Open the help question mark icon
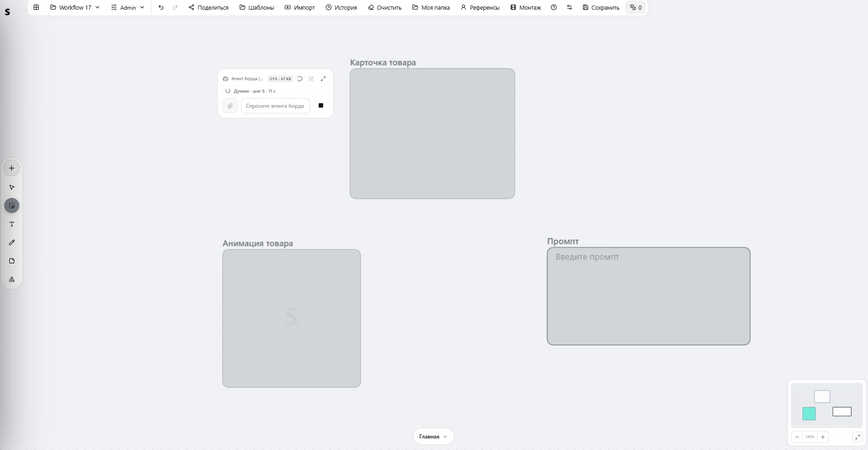Image resolution: width=868 pixels, height=450 pixels. click(554, 7)
